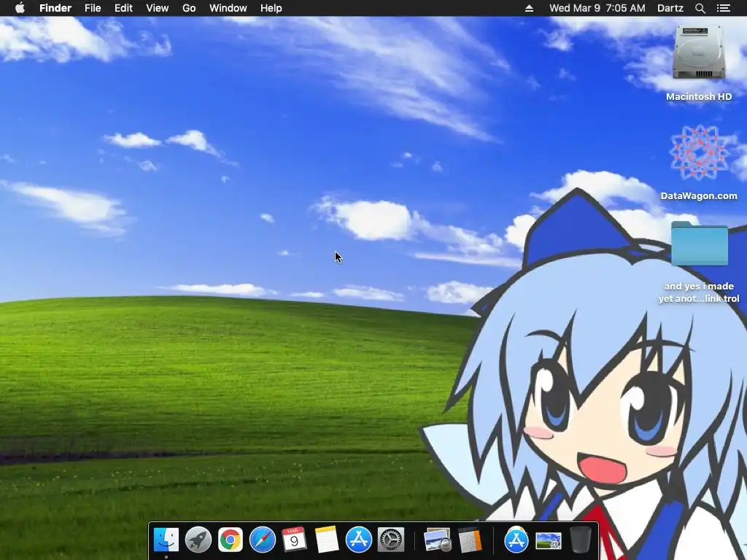
Task: Open the Calendar app in Dock
Action: pyautogui.click(x=294, y=540)
